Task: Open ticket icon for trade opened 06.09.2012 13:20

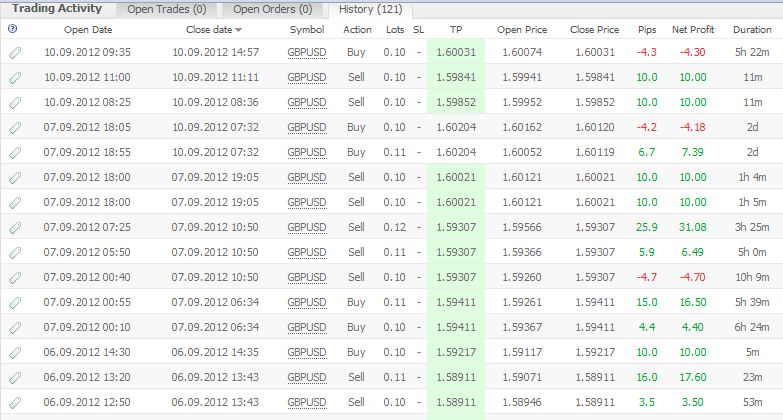Action: pyautogui.click(x=15, y=377)
